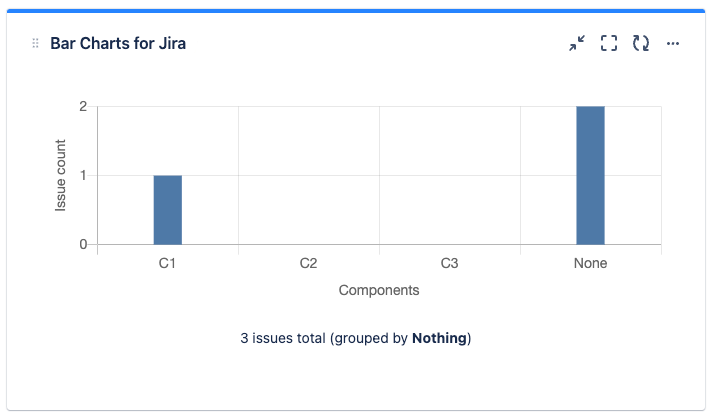The image size is (712, 418).
Task: Select the C1 axis label
Action: (x=168, y=264)
